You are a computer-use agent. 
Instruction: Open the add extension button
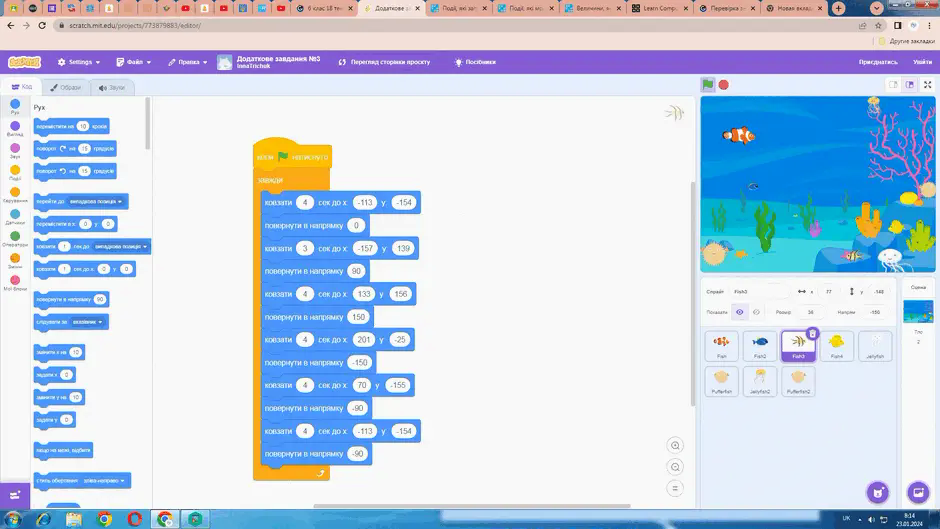click(x=15, y=495)
